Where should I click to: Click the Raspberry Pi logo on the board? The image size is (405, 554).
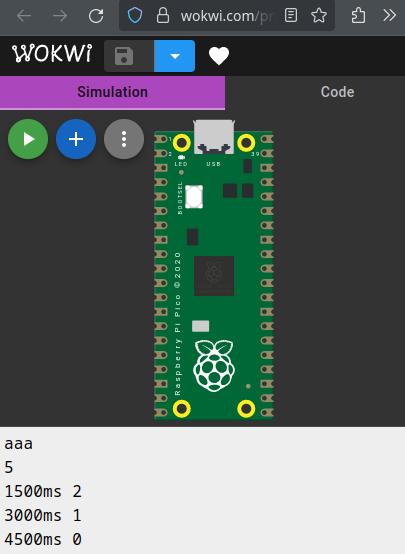(214, 366)
